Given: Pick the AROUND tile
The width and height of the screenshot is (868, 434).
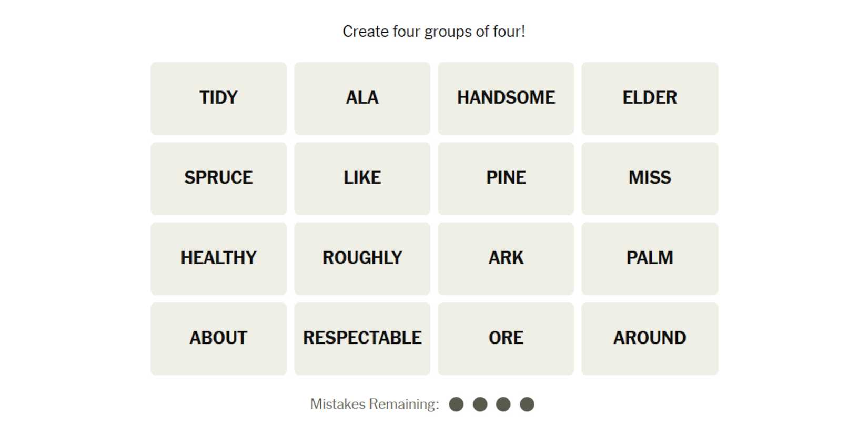Looking at the screenshot, I should (x=650, y=338).
